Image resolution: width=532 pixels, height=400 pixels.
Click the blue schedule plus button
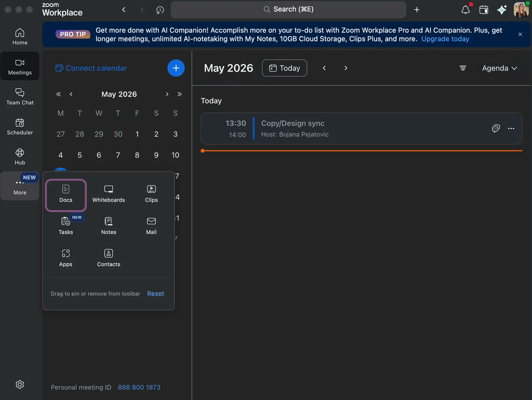pos(176,68)
